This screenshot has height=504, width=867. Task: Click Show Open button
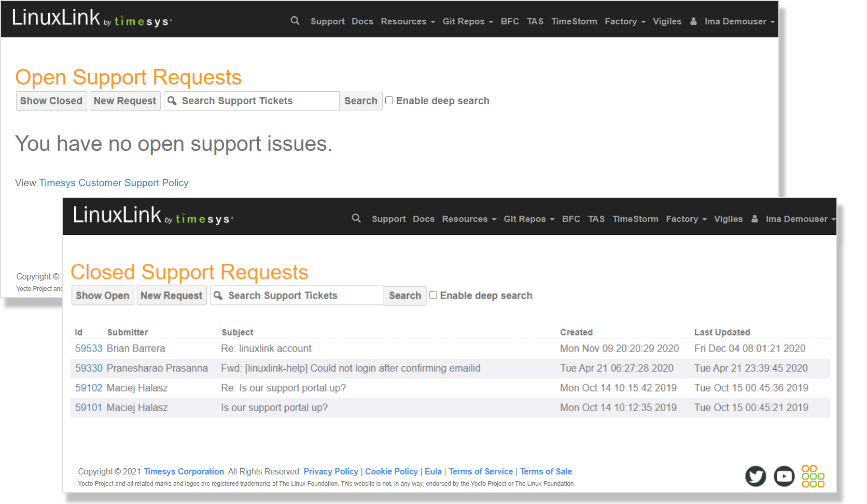coord(103,296)
